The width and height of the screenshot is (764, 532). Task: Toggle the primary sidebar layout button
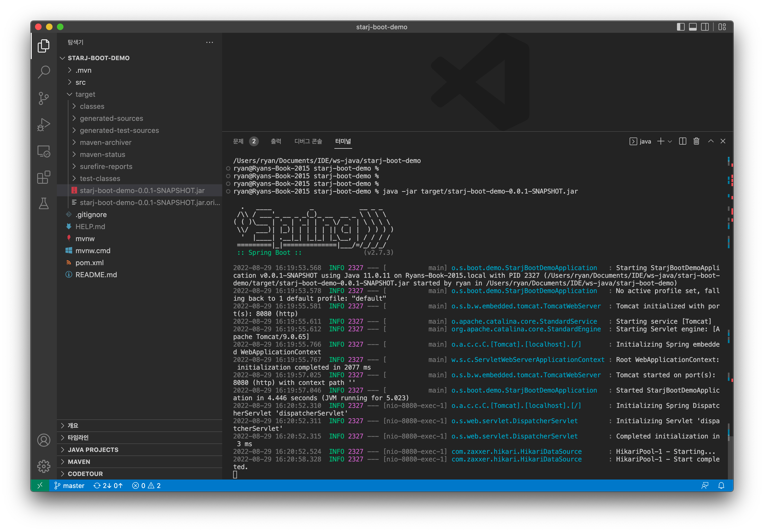click(681, 27)
